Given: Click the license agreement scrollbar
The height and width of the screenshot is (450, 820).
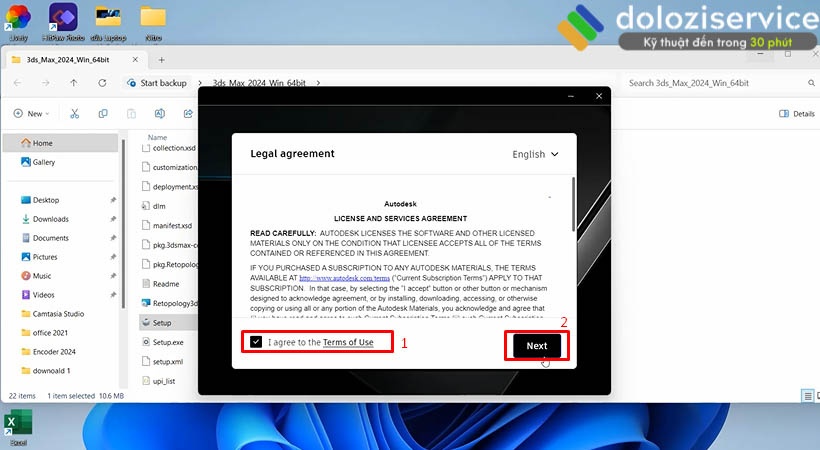Looking at the screenshot, I should (573, 204).
